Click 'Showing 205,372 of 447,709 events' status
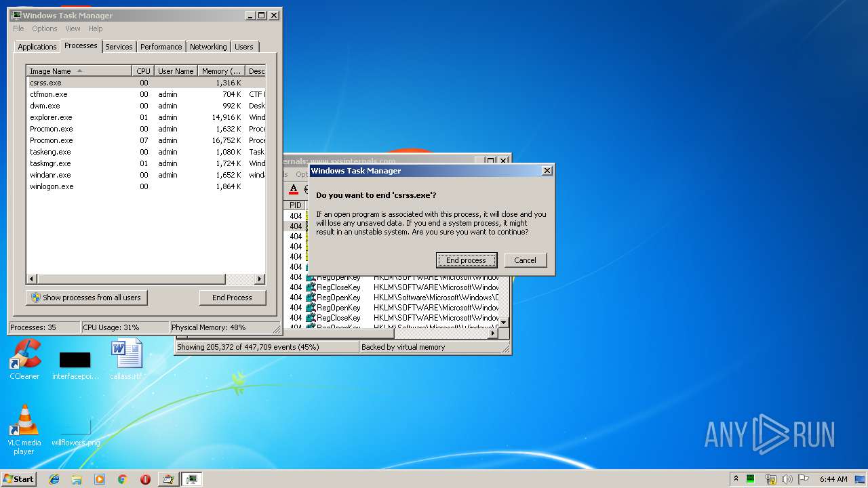Screen dimensions: 868x488 [248, 347]
